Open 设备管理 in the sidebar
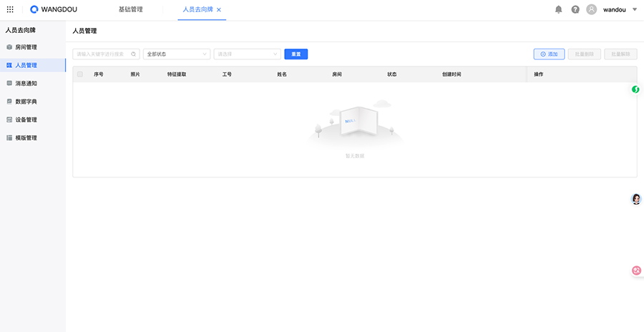644x332 pixels. point(33,119)
